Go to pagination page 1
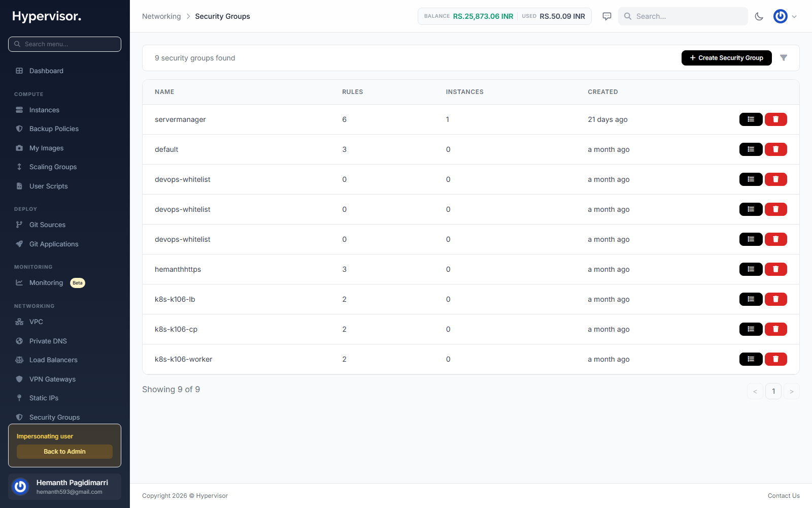The image size is (812, 508). pyautogui.click(x=773, y=391)
